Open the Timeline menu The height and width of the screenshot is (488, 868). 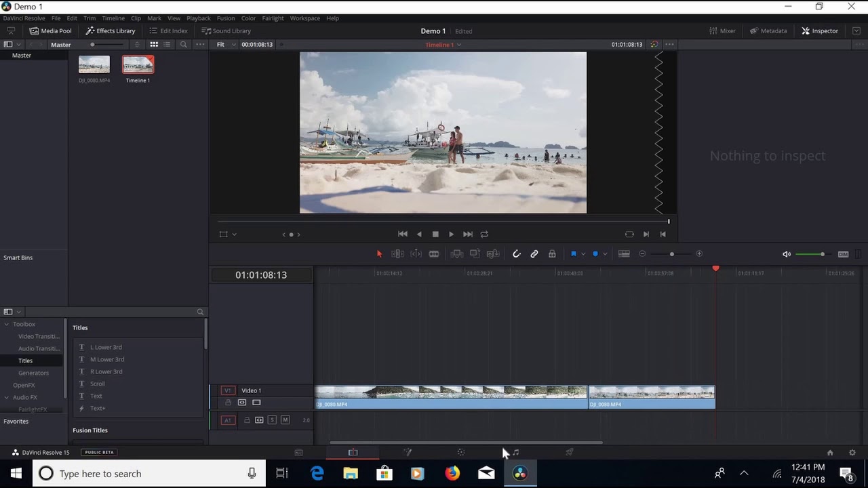click(x=113, y=18)
